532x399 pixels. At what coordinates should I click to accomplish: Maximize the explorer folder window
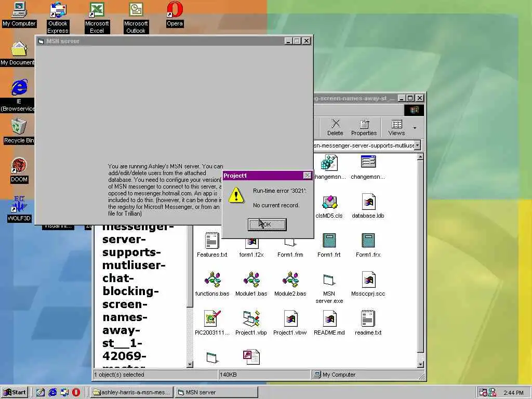[x=410, y=98]
